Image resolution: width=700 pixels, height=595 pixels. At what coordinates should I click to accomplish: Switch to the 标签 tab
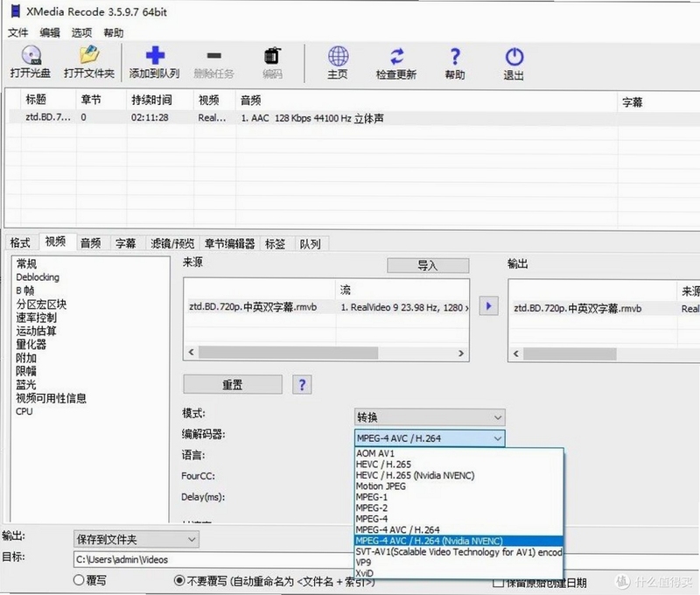coord(275,243)
